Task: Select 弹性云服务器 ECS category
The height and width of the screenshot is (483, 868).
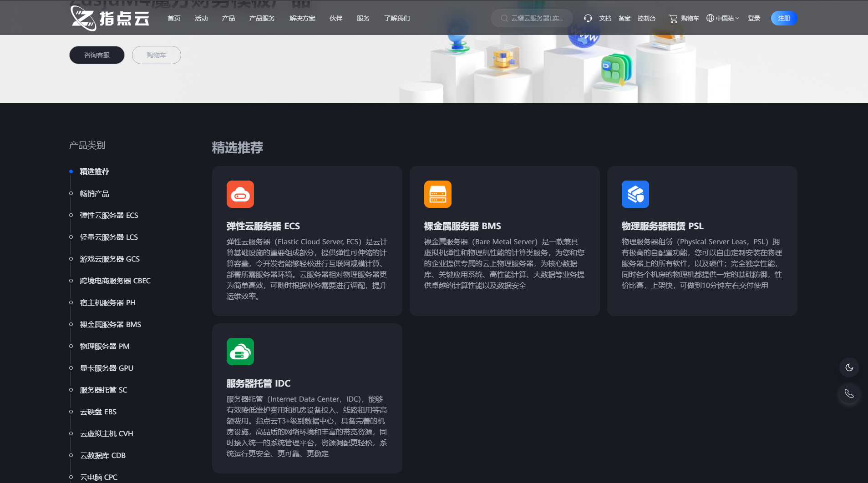Action: 109,215
